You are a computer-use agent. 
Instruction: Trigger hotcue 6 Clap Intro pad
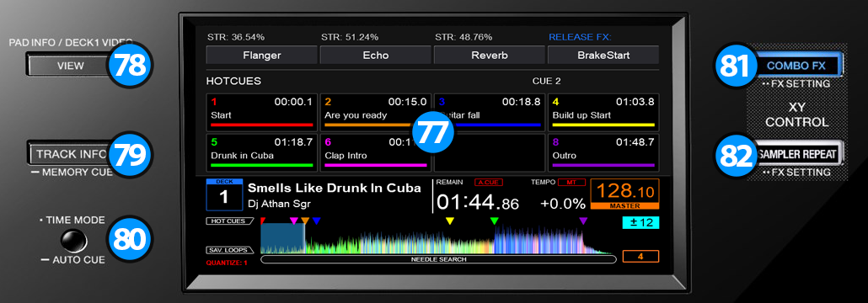tap(376, 152)
